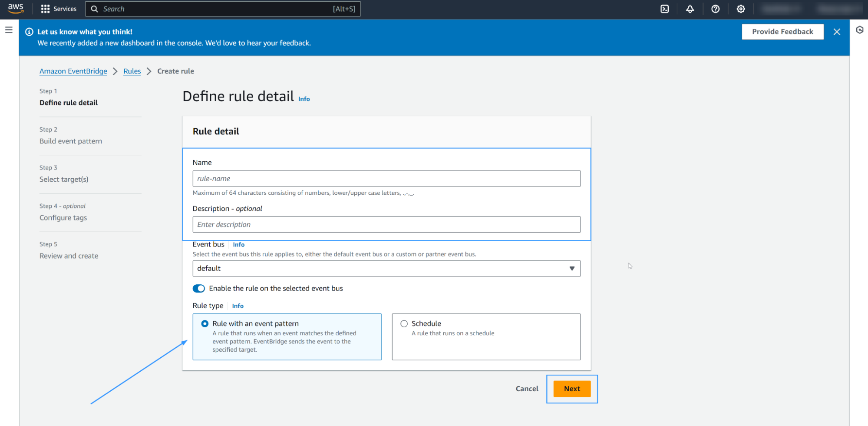
Task: Open AWS CloudShell from the top bar
Action: 664,9
